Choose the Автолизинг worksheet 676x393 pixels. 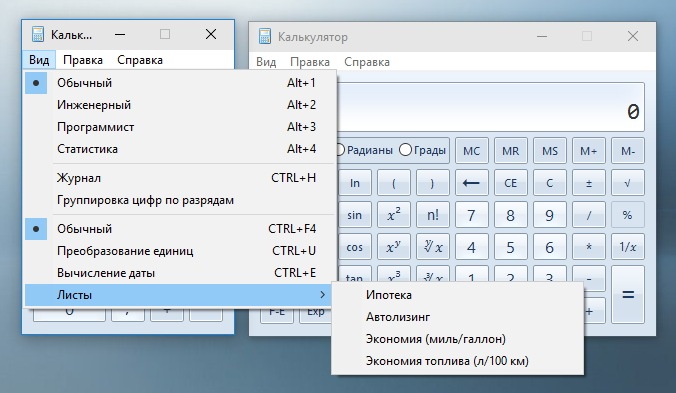[457, 317]
